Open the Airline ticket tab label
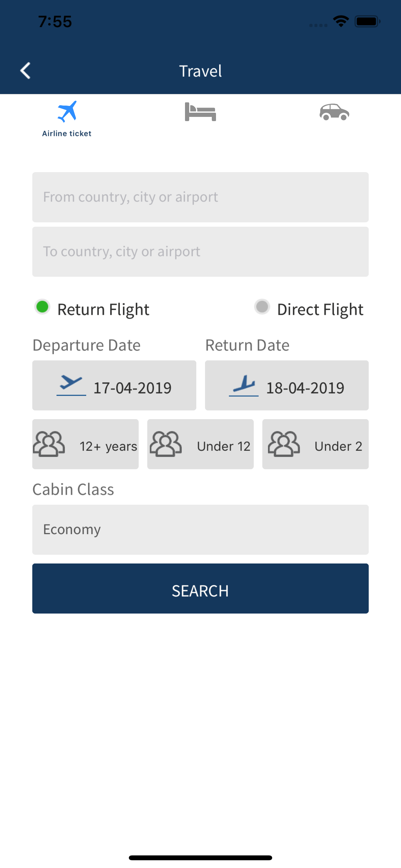This screenshot has width=401, height=868. [67, 133]
